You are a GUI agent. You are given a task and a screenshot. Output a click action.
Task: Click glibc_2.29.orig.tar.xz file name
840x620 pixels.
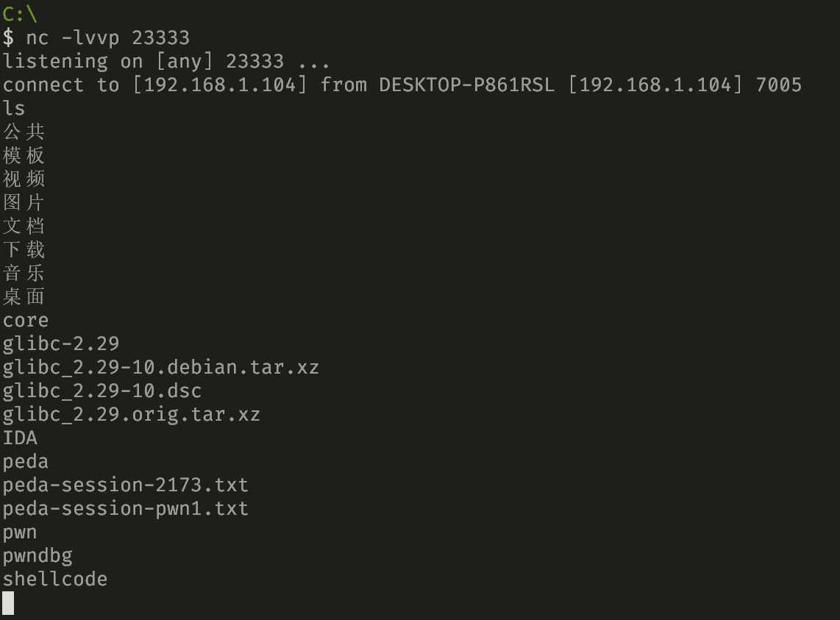(x=131, y=415)
